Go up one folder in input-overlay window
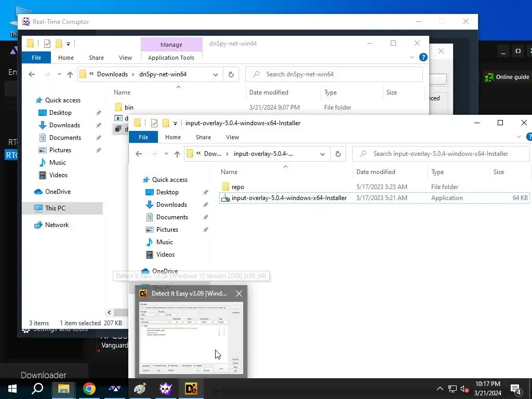This screenshot has width=532, height=399. [177, 154]
